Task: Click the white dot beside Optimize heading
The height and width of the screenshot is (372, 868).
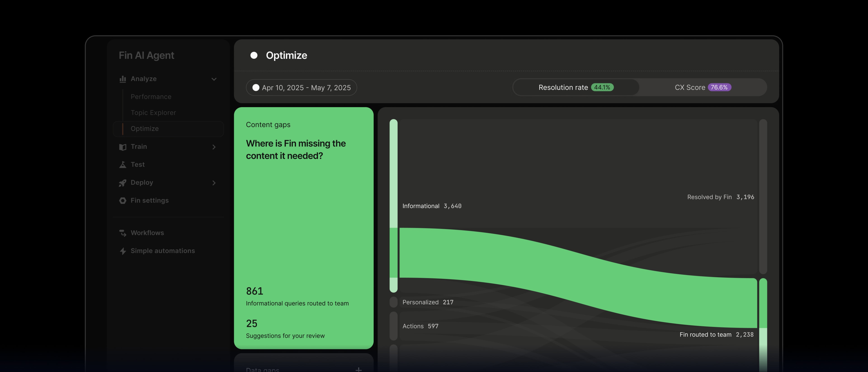Action: (254, 55)
